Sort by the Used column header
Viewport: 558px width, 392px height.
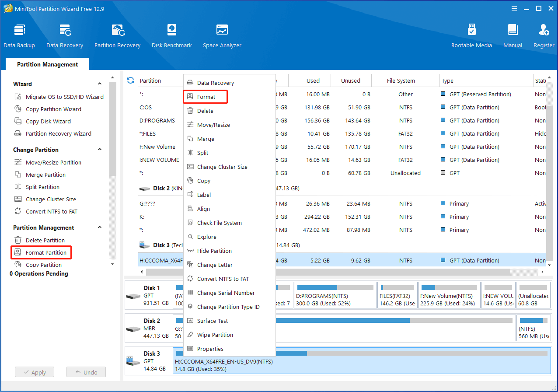pyautogui.click(x=309, y=80)
